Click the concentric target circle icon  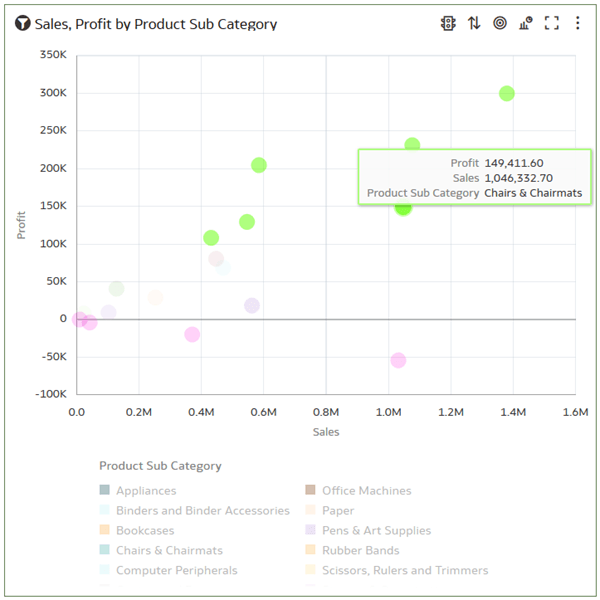tap(500, 23)
